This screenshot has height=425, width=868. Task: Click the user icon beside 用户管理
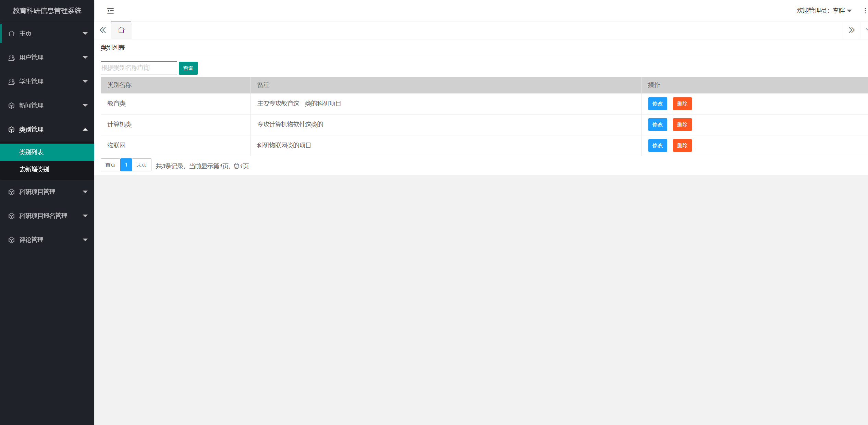[12, 58]
